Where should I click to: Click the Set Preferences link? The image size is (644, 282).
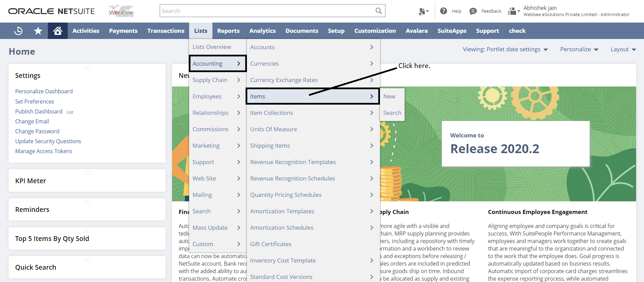[x=35, y=102]
